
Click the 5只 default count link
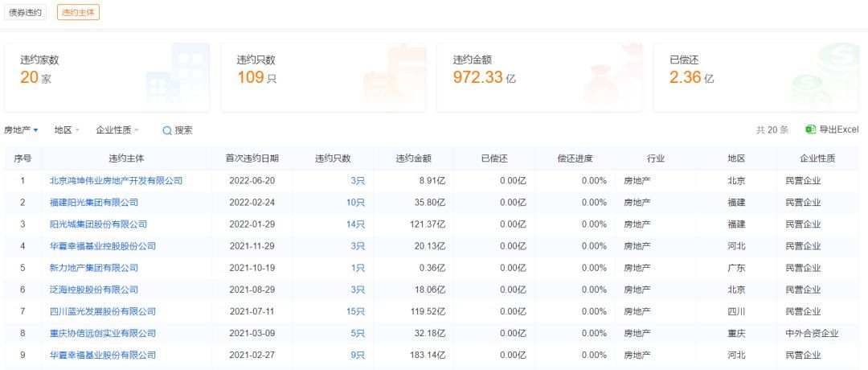(x=358, y=334)
